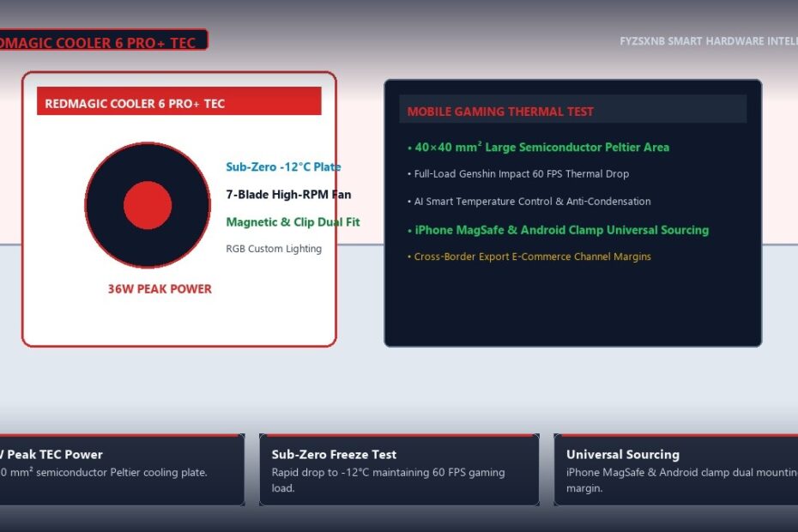Click the red REDMAGIC COOLER 6 PRO+ TEC card header
The height and width of the screenshot is (532, 798).
tap(179, 100)
